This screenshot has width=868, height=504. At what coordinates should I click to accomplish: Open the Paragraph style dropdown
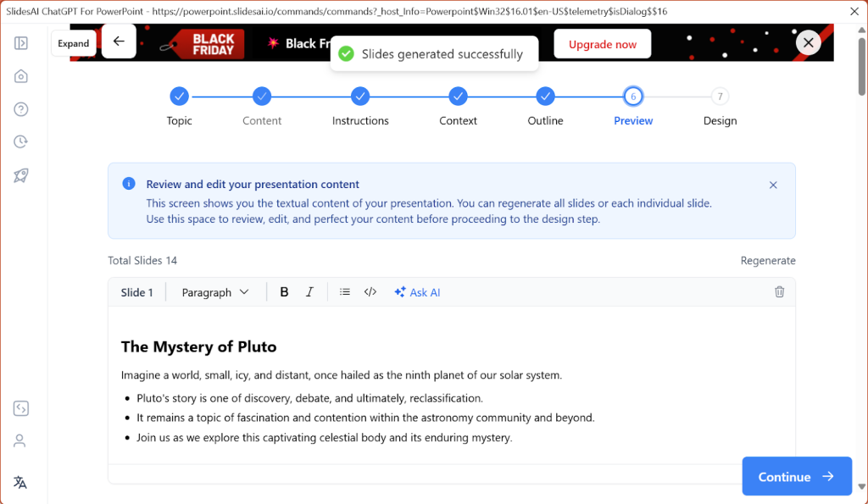(x=214, y=291)
